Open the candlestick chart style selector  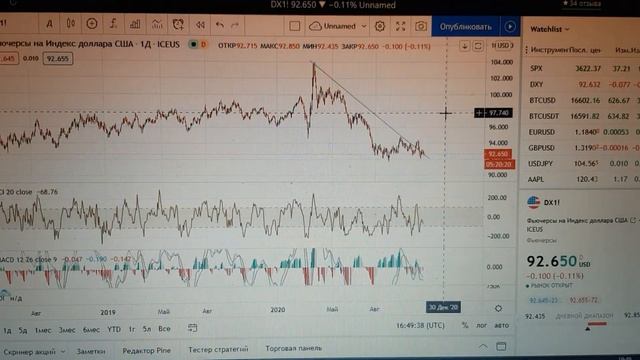click(x=71, y=24)
